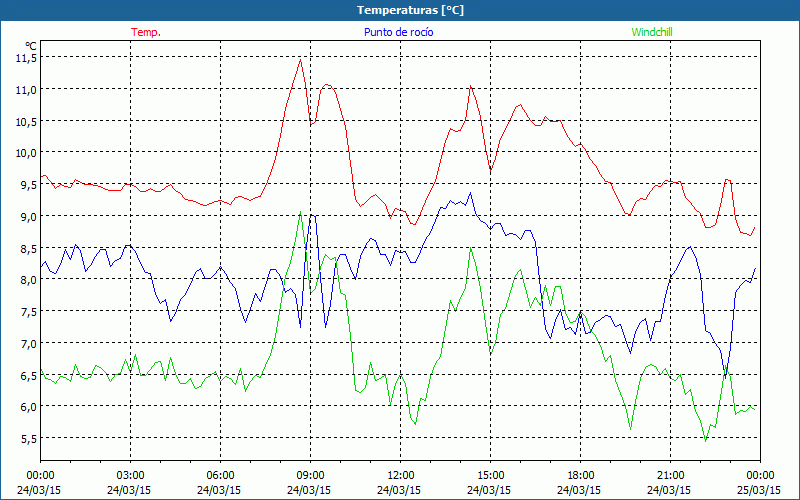Click the 03:00 time axis label
The width and height of the screenshot is (800, 500).
point(130,476)
